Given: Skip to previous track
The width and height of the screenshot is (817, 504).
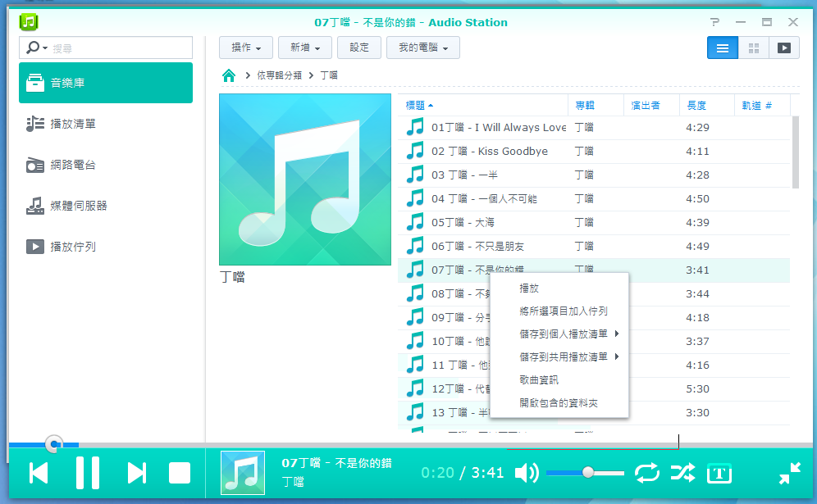Looking at the screenshot, I should pyautogui.click(x=39, y=474).
